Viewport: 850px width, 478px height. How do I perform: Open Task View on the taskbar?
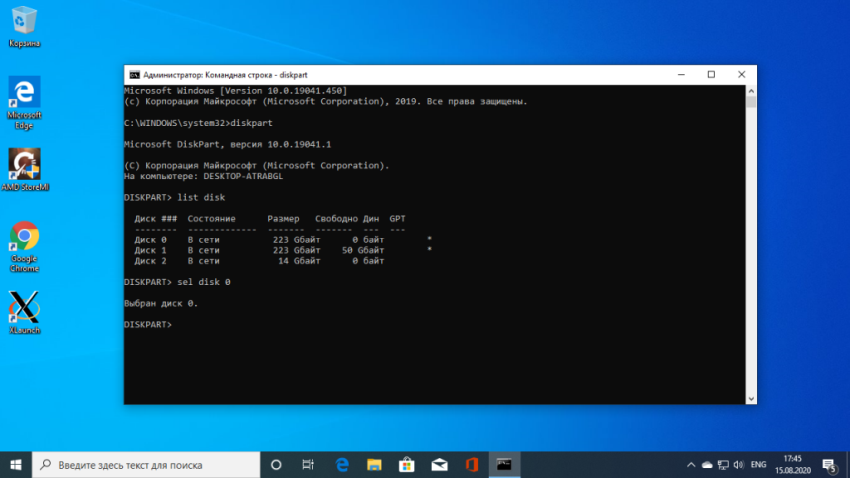(x=309, y=465)
